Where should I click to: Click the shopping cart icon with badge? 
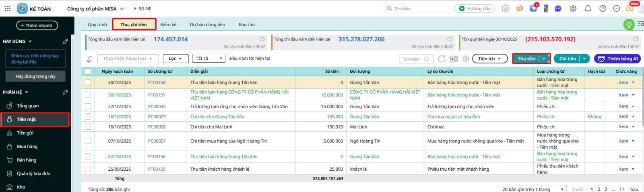533,8
